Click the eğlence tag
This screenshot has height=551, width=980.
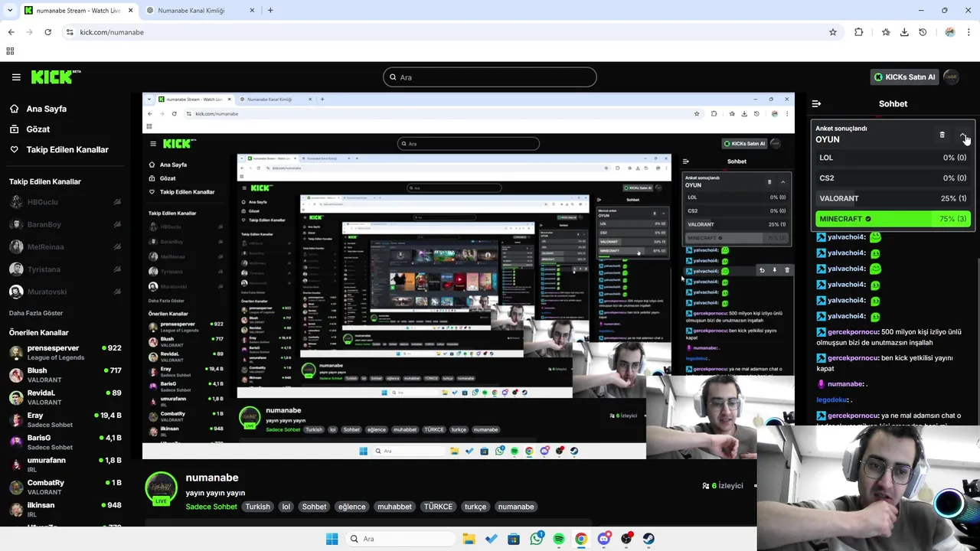click(352, 507)
